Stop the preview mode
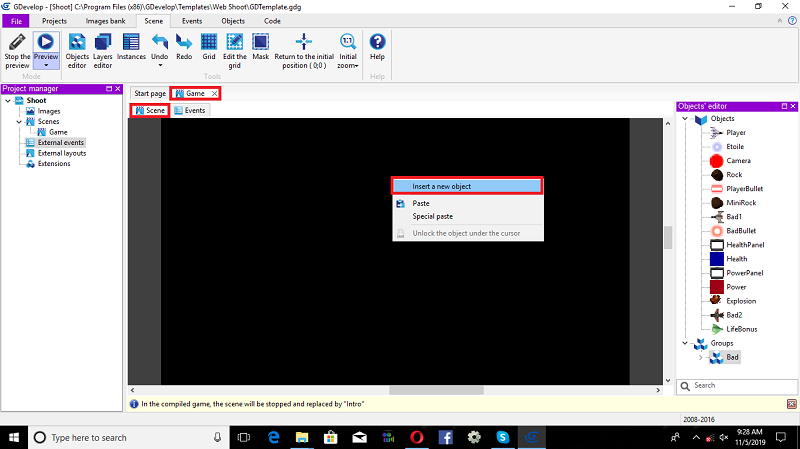800x449 pixels. coord(17,51)
